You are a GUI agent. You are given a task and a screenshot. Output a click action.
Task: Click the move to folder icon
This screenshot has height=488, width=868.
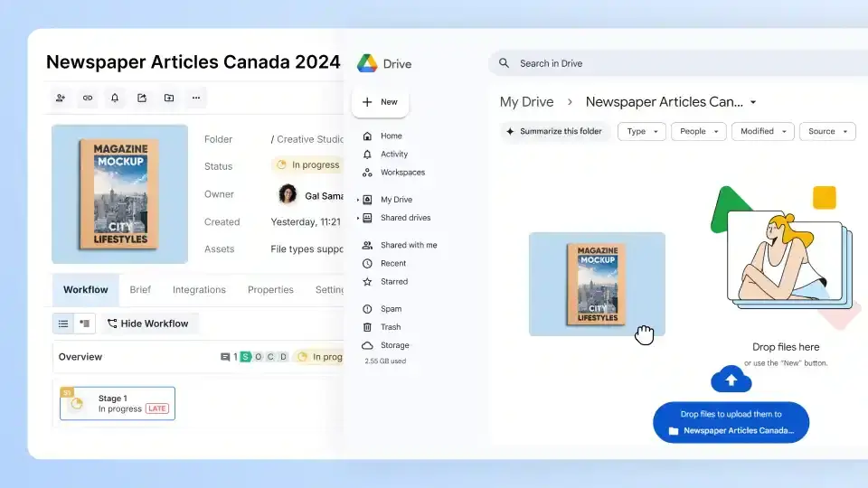[x=169, y=98]
